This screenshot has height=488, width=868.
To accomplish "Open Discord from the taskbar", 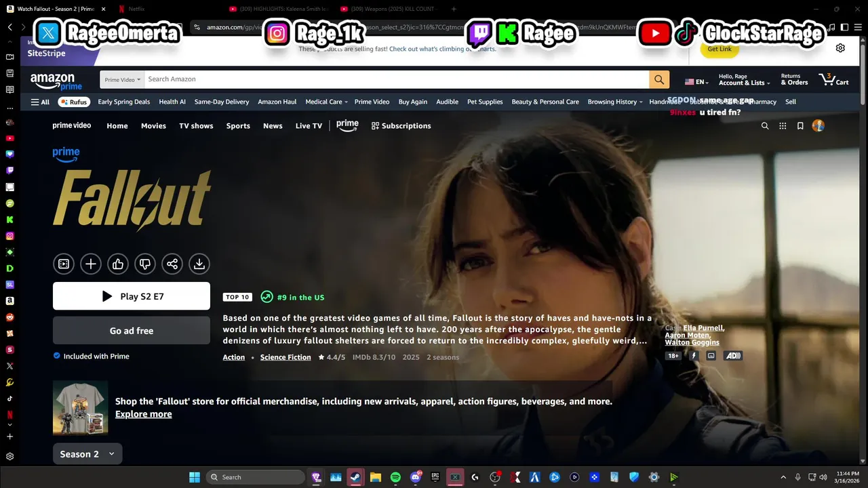I will pos(415,477).
